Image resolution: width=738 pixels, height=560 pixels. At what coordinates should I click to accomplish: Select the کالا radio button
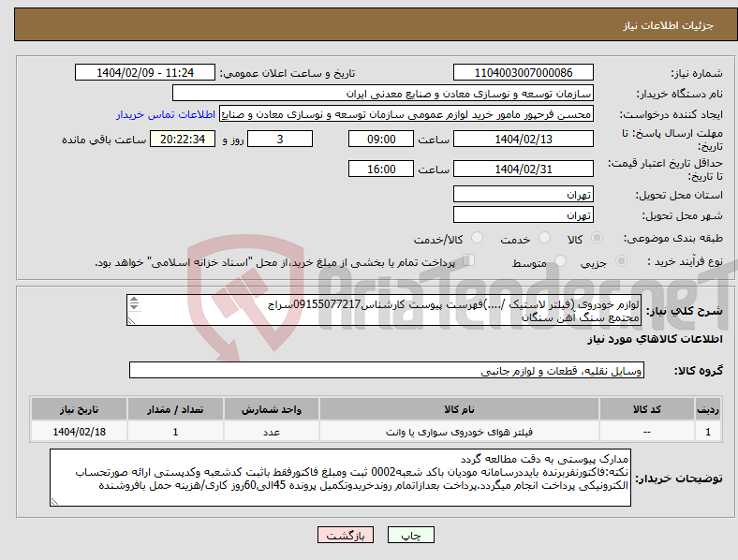[x=597, y=238]
